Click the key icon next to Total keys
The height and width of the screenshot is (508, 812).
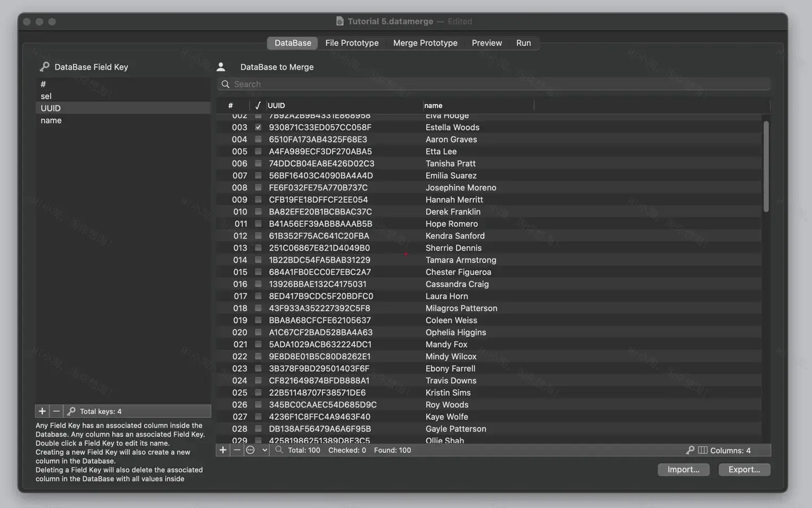click(71, 411)
